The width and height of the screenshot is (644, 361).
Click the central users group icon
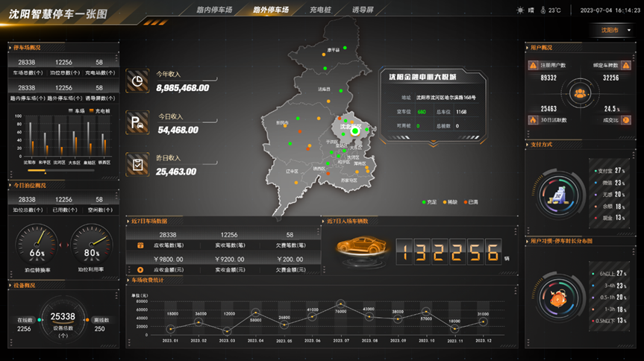click(580, 93)
